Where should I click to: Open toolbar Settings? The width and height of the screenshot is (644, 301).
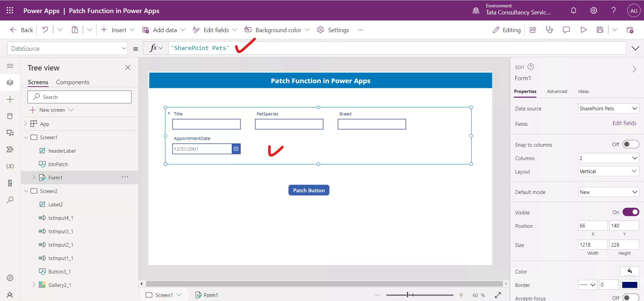click(333, 30)
